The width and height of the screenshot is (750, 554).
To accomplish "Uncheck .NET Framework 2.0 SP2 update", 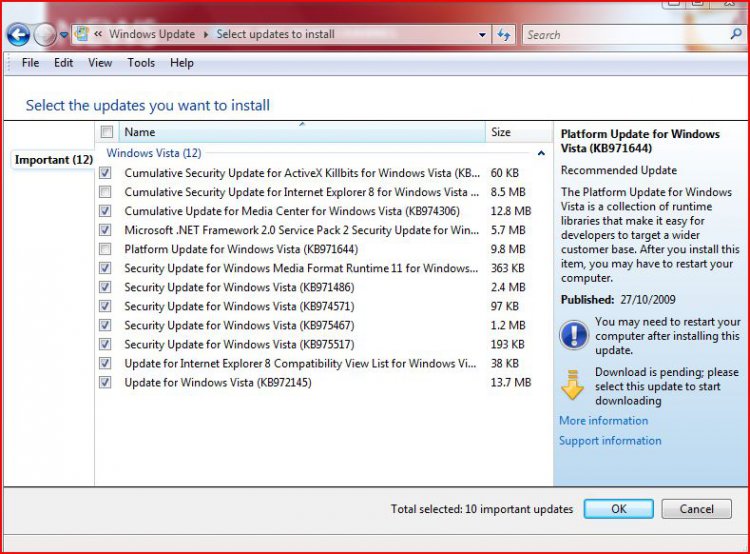I will [x=105, y=230].
